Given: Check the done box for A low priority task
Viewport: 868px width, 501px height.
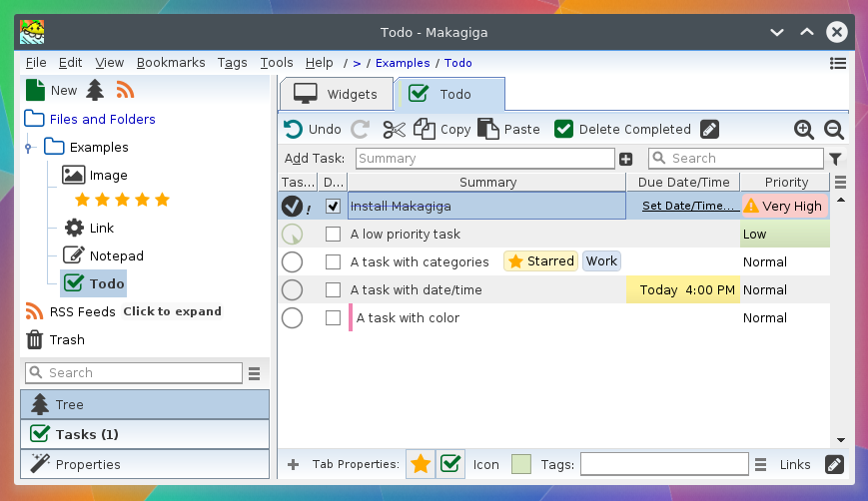Looking at the screenshot, I should point(333,234).
